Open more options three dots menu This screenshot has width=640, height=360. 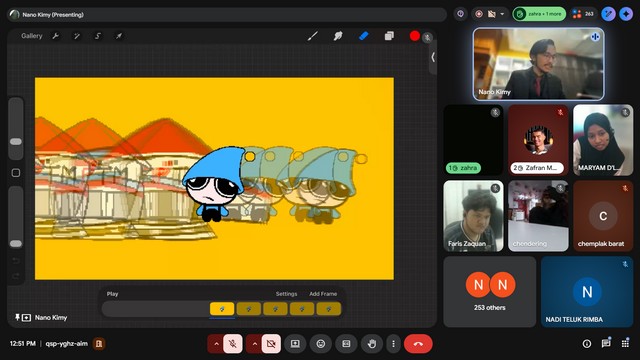pyautogui.click(x=393, y=344)
